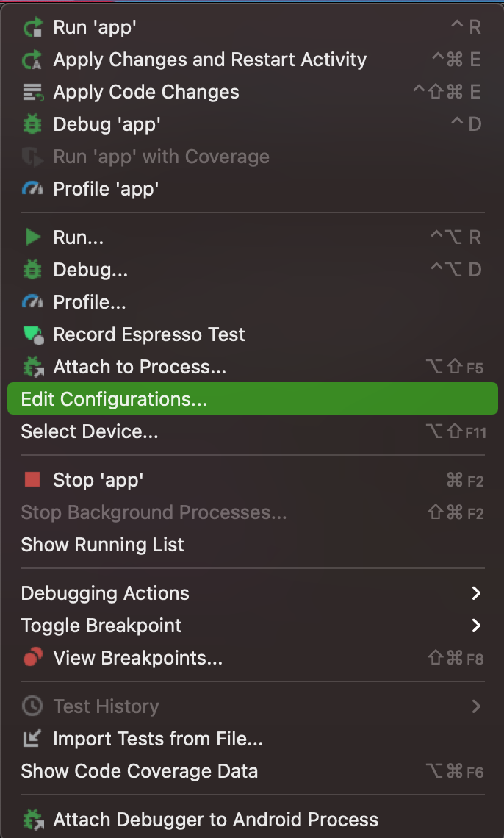The width and height of the screenshot is (504, 838).
Task: Expand the Debugging Actions submenu arrow
Action: click(476, 594)
